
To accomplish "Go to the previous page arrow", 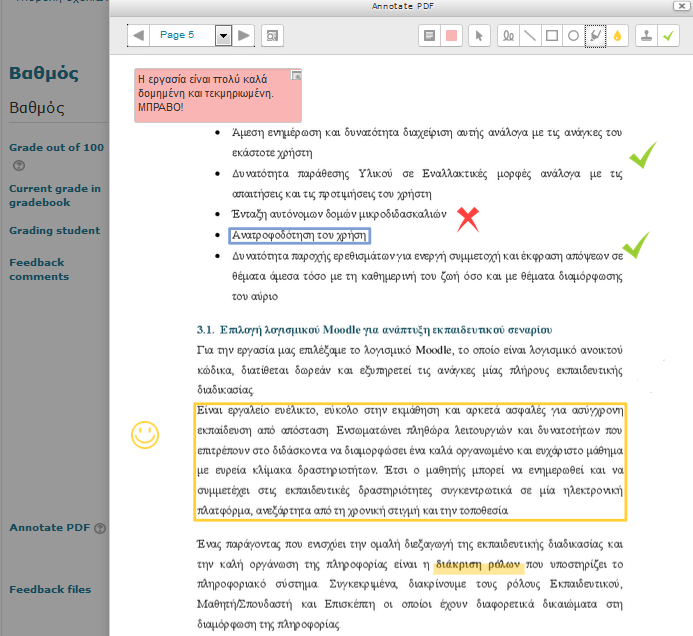I will click(138, 35).
